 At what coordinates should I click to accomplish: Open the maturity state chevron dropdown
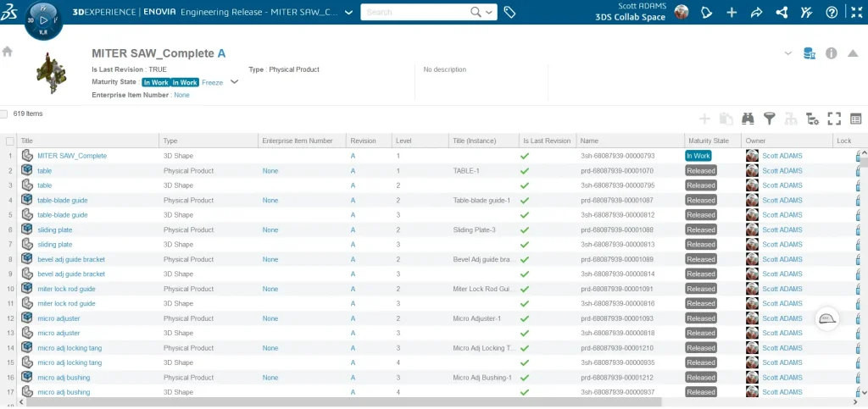(x=235, y=82)
